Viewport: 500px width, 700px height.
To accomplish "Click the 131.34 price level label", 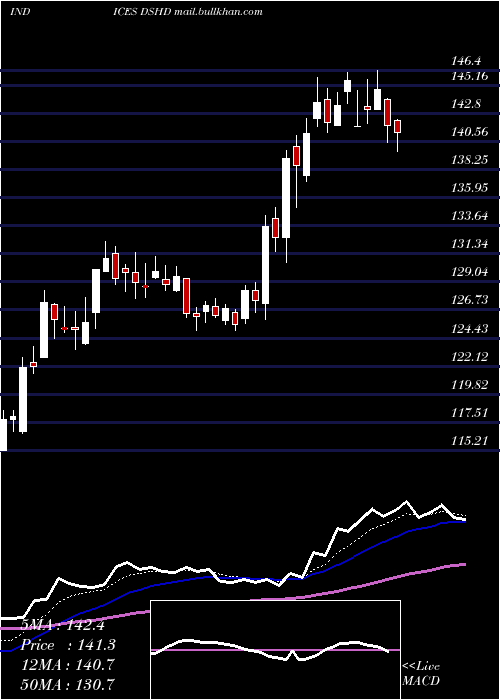I will pos(469,244).
